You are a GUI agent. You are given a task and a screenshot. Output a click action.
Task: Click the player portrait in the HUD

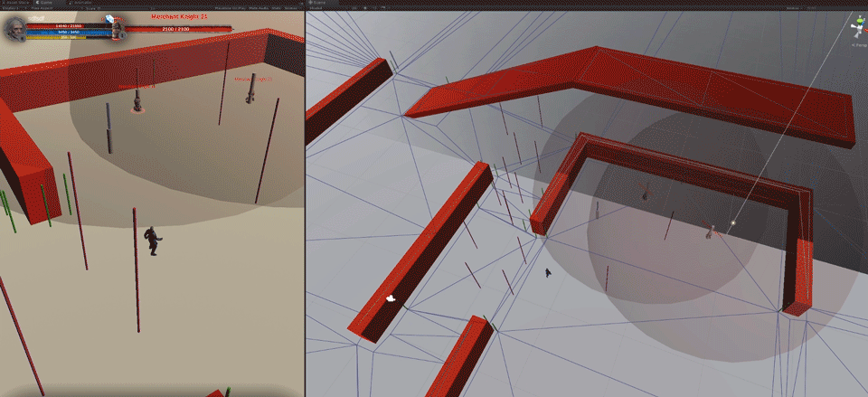[x=14, y=30]
